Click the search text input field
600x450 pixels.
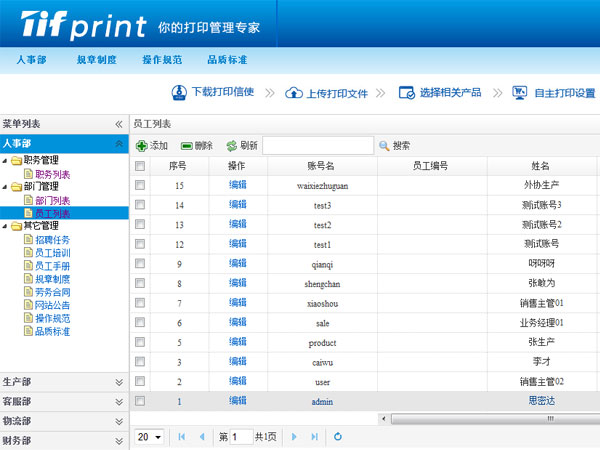tap(317, 146)
